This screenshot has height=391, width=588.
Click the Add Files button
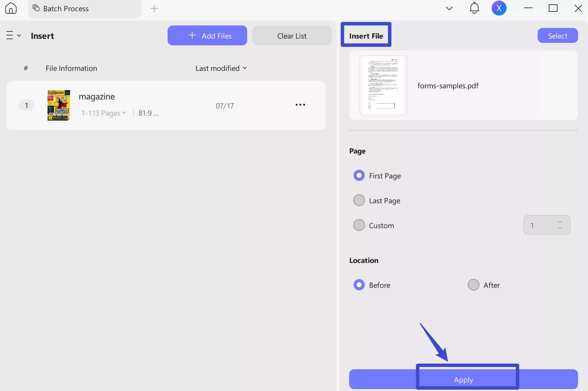pos(207,35)
